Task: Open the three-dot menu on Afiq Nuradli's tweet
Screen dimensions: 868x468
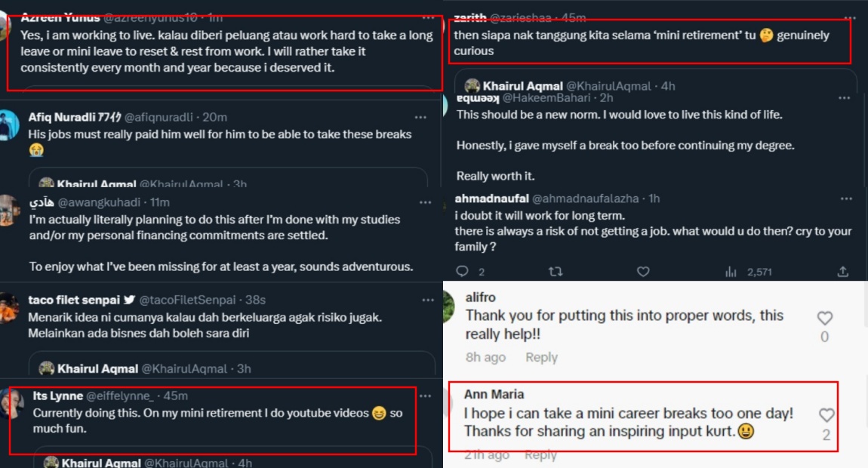Action: tap(420, 117)
